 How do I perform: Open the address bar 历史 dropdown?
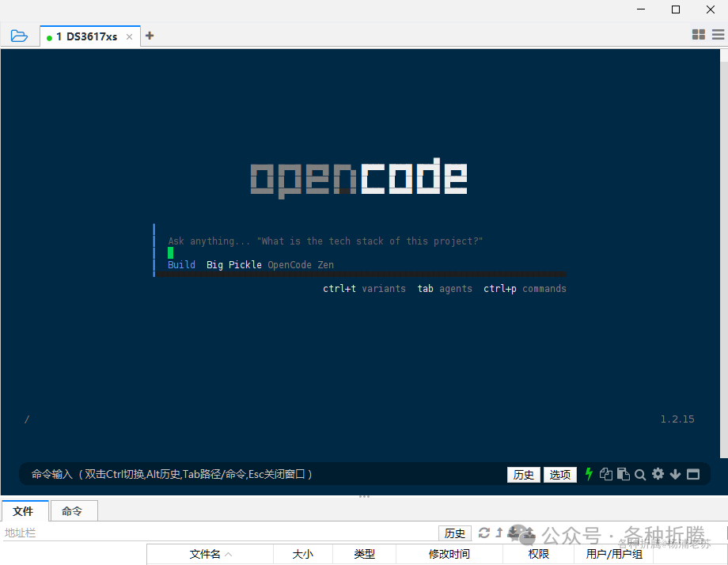454,533
